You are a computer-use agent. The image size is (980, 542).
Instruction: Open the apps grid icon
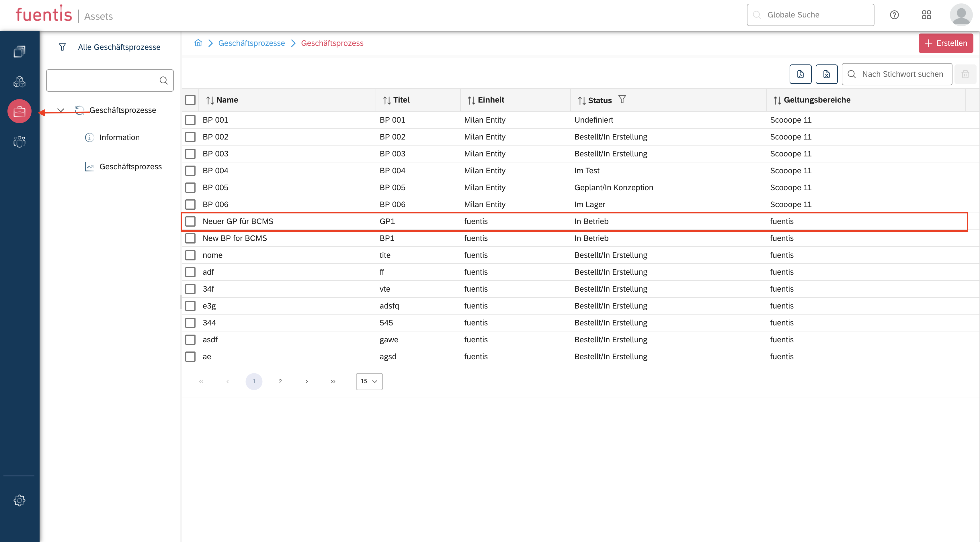pos(926,15)
